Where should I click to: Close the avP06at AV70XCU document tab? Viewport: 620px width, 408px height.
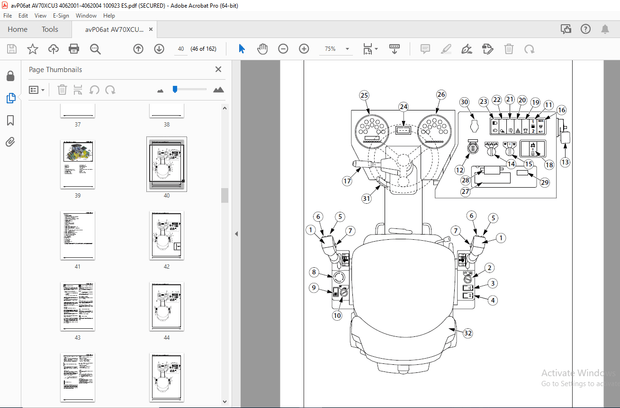tap(151, 29)
